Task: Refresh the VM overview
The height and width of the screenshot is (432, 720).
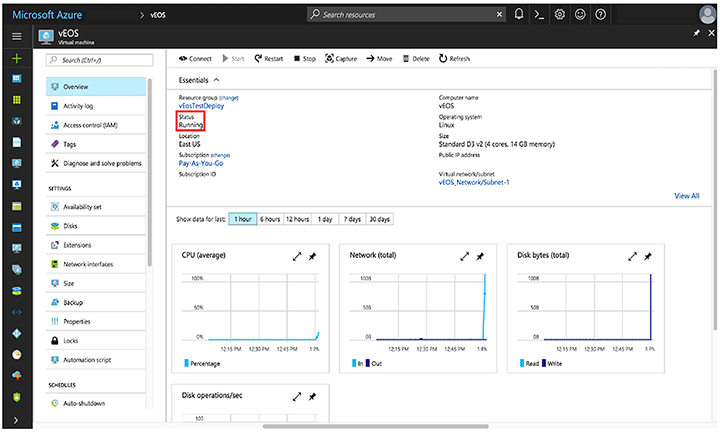Action: click(454, 59)
